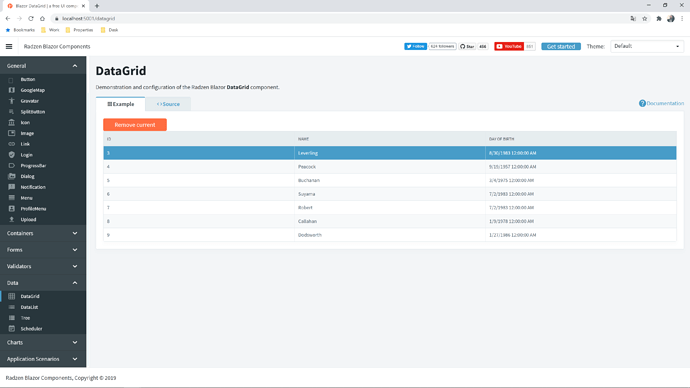Screen dimensions: 690x388
Task: Switch to the Source tab
Action: (168, 104)
